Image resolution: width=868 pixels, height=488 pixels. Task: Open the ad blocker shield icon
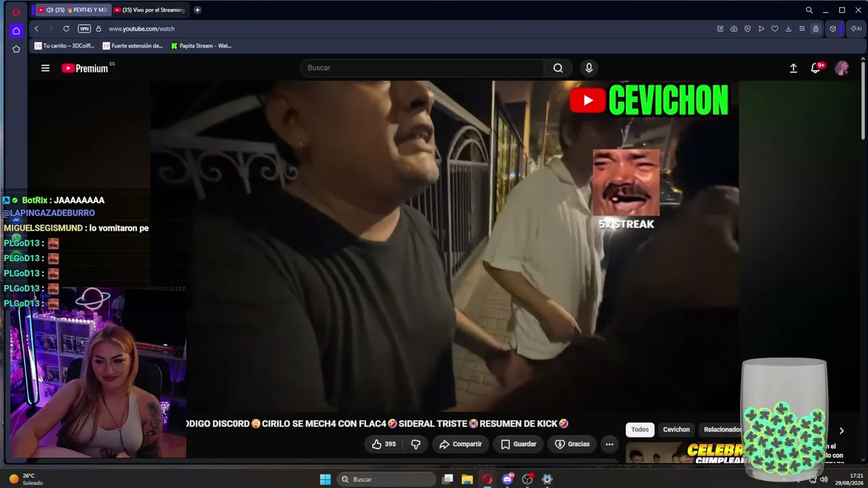[747, 28]
